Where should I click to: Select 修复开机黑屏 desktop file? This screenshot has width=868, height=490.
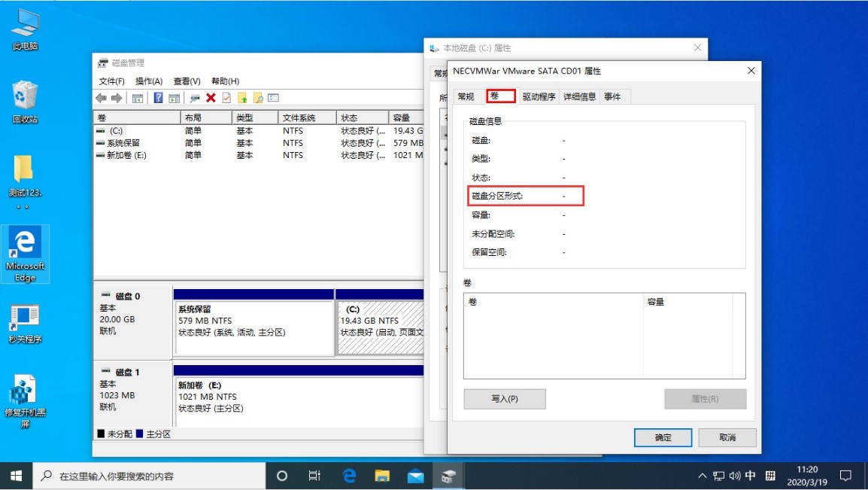tap(25, 401)
